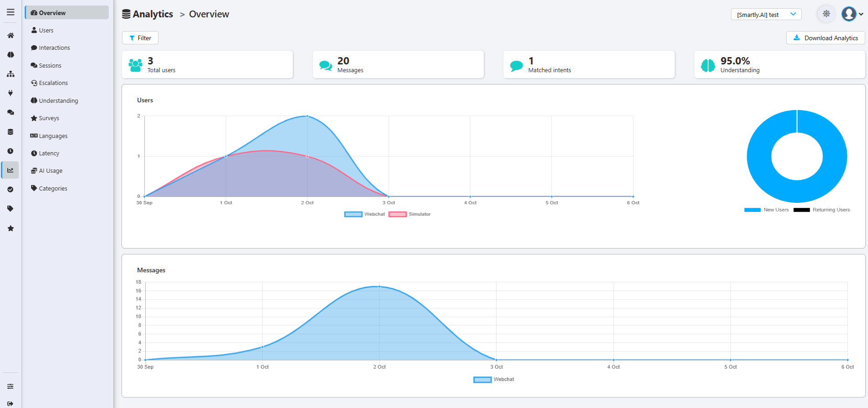The image size is (868, 408).
Task: Click the hamburger menu icon
Action: pyautogui.click(x=11, y=12)
